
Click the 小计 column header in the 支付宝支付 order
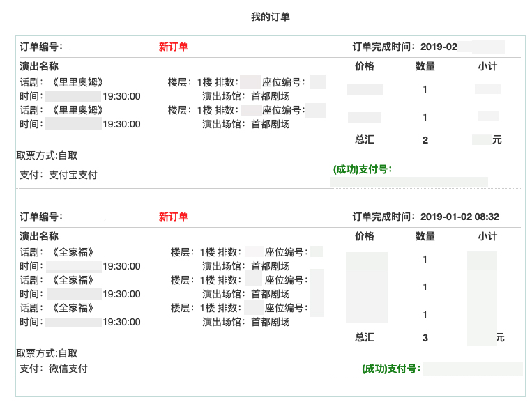(487, 66)
